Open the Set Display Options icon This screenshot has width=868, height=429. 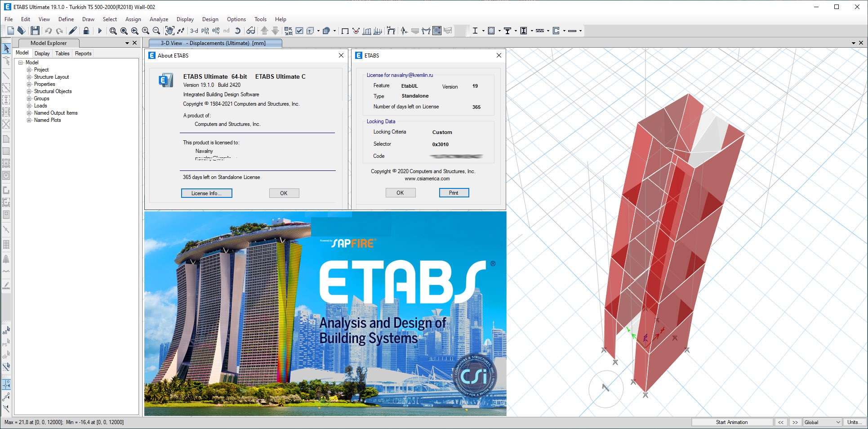click(x=251, y=31)
